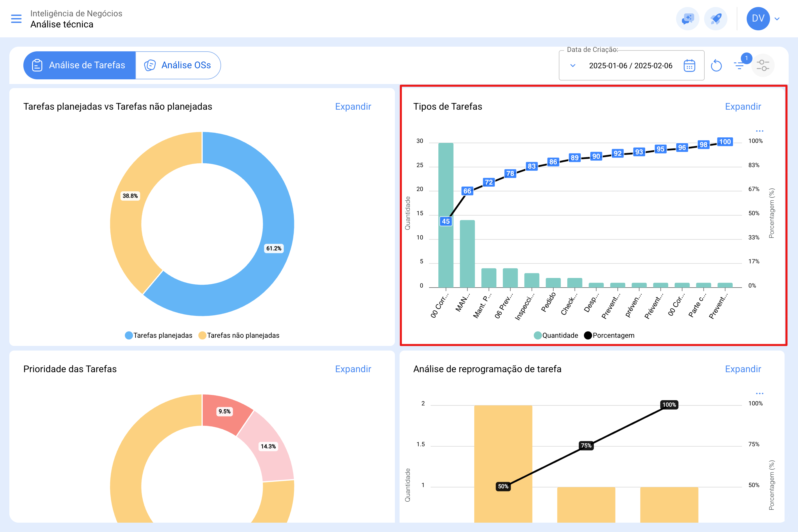Click the 14.3% pink priority segment
Screen dimensions: 798x532
[268, 447]
